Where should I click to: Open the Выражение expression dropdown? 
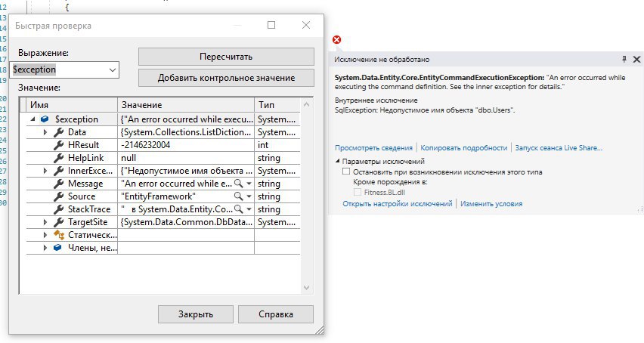pyautogui.click(x=113, y=70)
